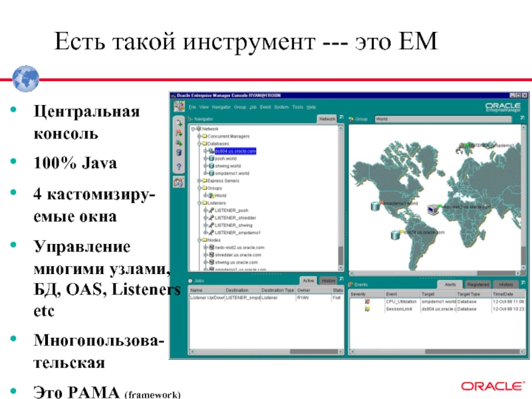Collapse the Databases folder

point(199,144)
